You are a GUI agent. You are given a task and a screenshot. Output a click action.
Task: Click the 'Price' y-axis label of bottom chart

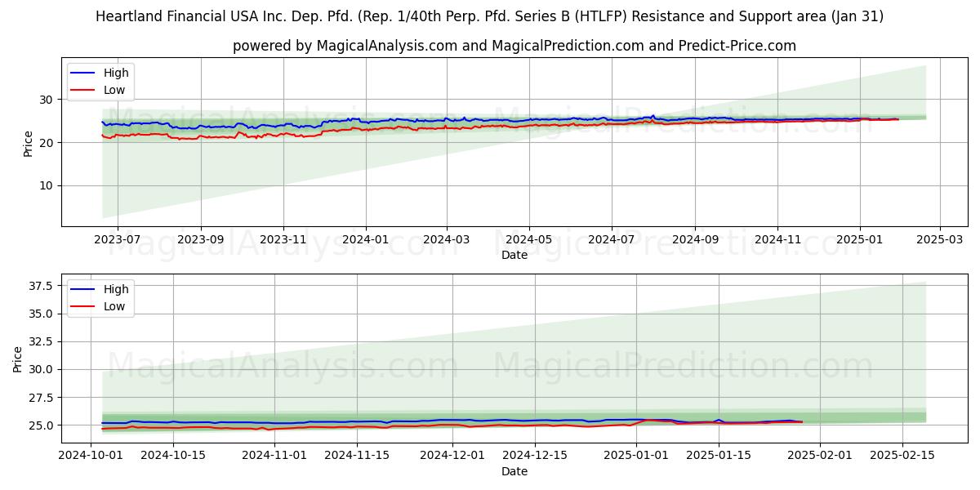pyautogui.click(x=18, y=359)
